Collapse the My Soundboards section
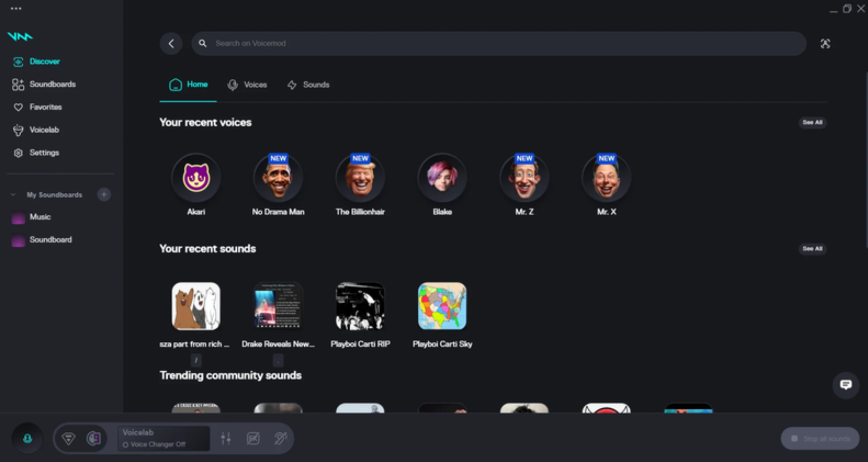 (x=13, y=195)
